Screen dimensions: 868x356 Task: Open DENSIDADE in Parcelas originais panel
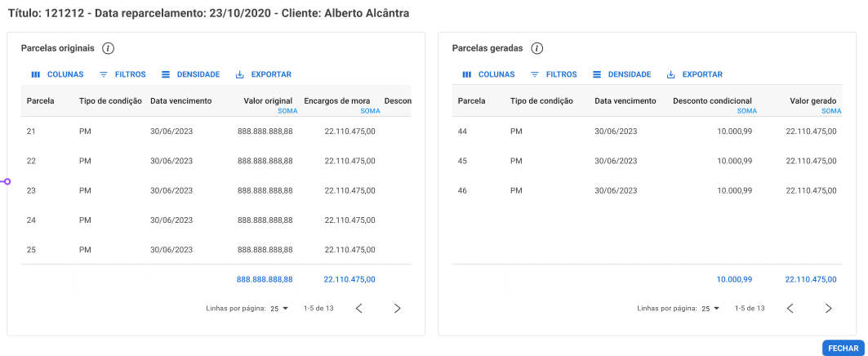[190, 74]
